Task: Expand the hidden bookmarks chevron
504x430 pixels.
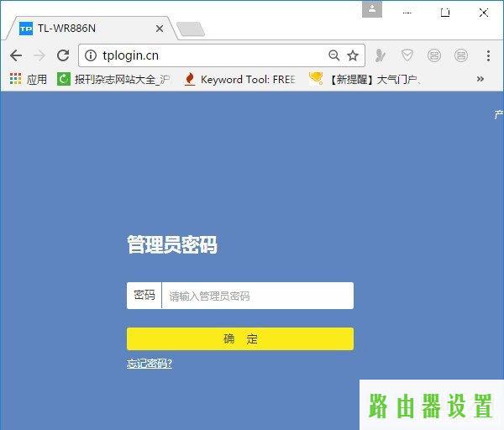Action: (x=480, y=79)
